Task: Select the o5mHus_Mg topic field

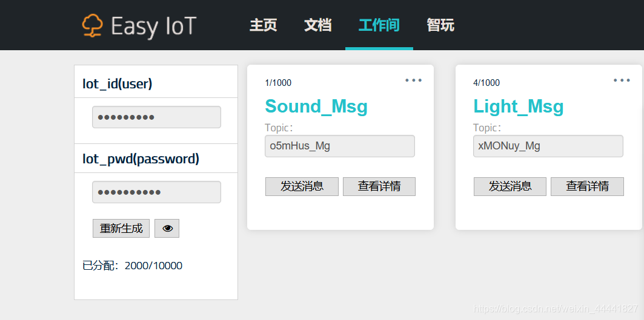Action: click(x=340, y=146)
